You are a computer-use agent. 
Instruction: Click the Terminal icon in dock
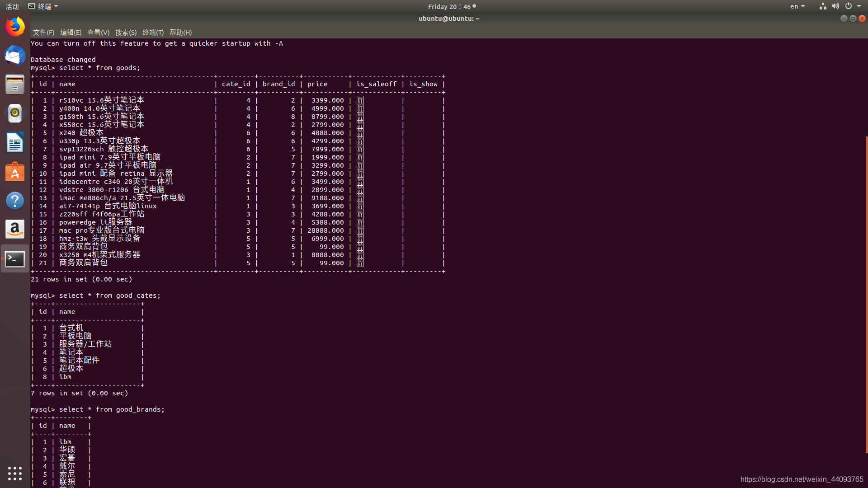(15, 259)
